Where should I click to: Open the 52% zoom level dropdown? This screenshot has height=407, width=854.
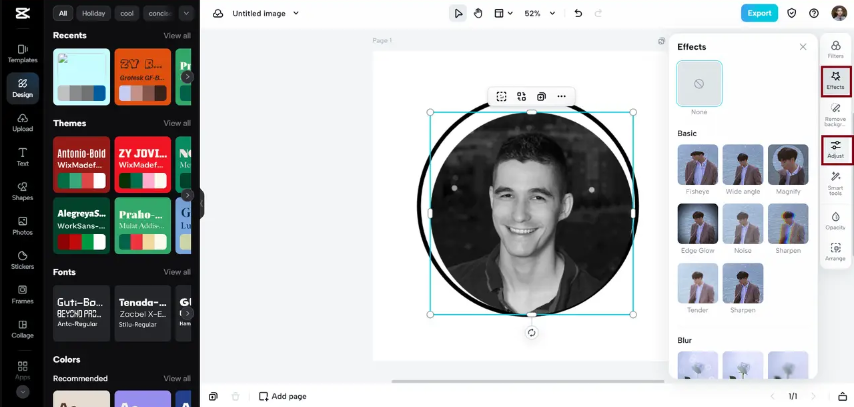click(539, 14)
